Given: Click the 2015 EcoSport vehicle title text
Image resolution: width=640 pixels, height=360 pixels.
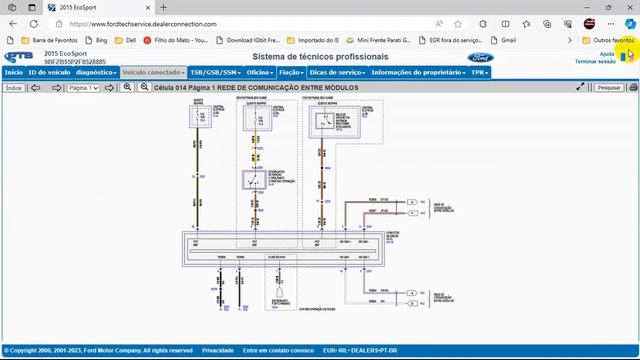Looking at the screenshot, I should (x=65, y=53).
